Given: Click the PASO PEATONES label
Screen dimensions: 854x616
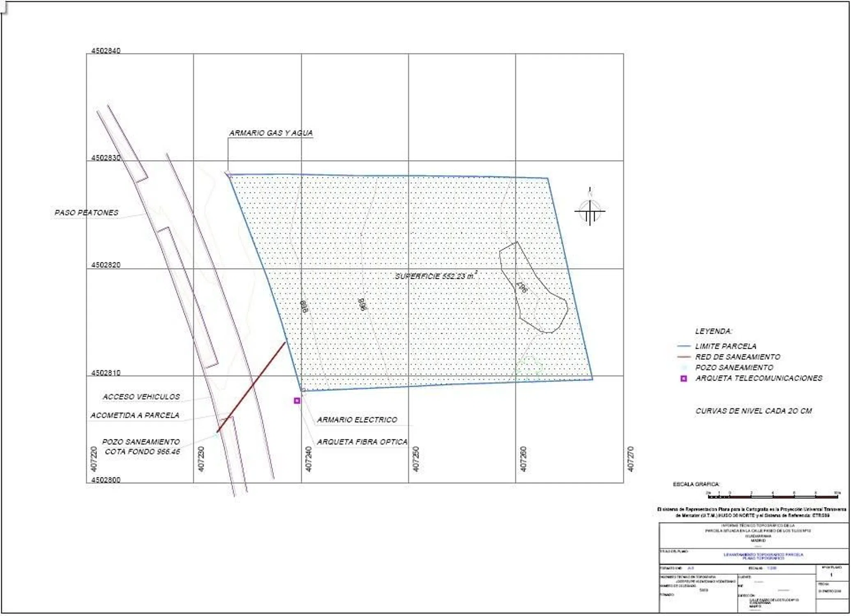Looking at the screenshot, I should (86, 213).
